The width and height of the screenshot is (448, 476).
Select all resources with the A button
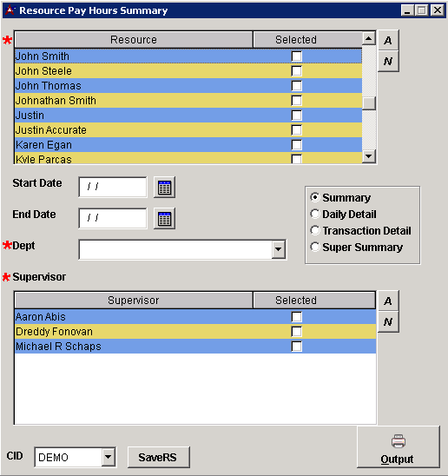point(388,40)
